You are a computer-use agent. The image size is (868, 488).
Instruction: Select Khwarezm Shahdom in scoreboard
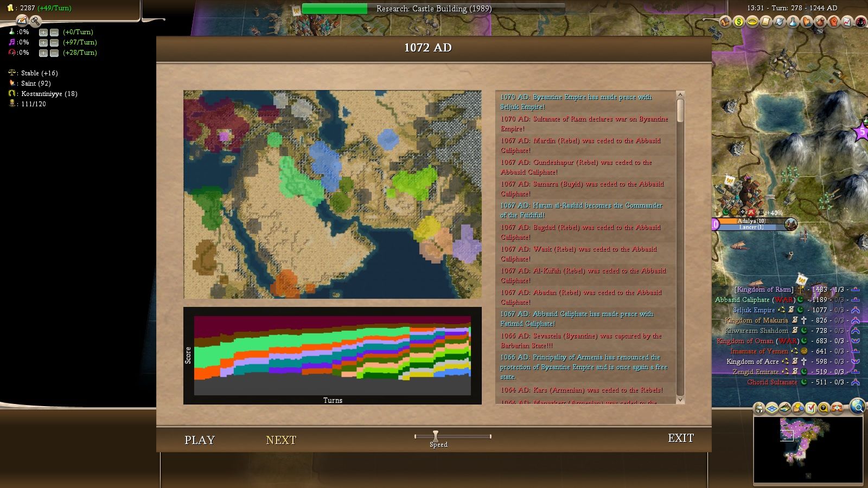tap(756, 331)
